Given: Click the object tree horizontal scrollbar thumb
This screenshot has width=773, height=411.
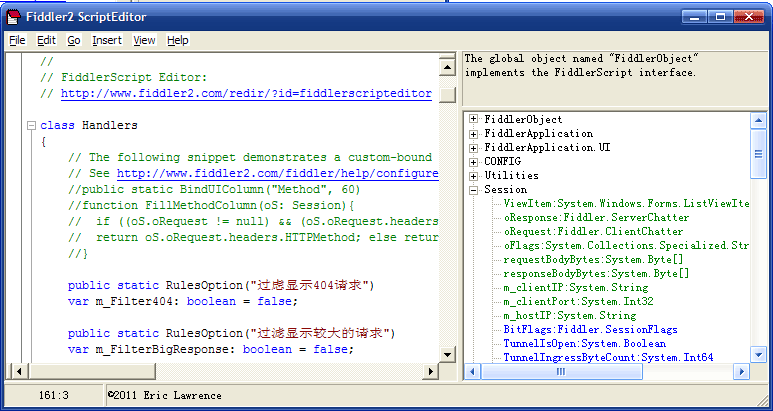Looking at the screenshot, I should [562, 371].
